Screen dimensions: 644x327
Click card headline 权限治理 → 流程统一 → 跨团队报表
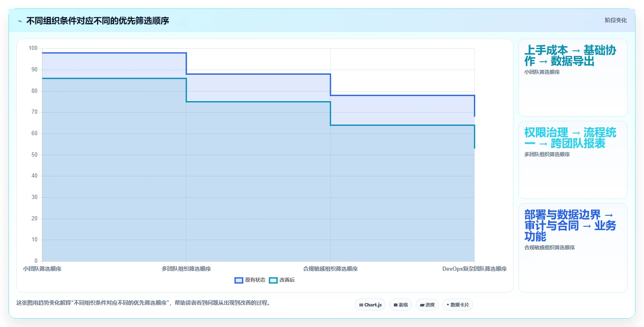[x=571, y=138]
